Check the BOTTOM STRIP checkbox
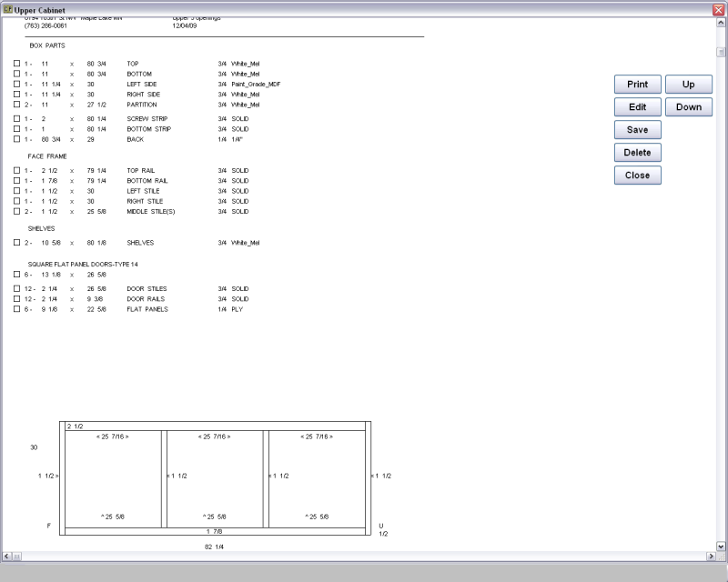The image size is (728, 582). point(16,128)
